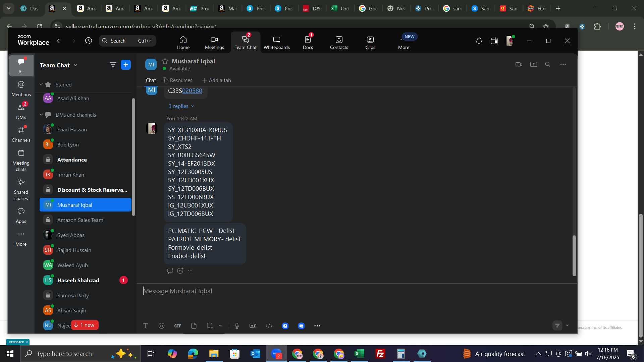The image size is (644, 362).
Task: Open the 020580 link in message
Action: pos(192,91)
